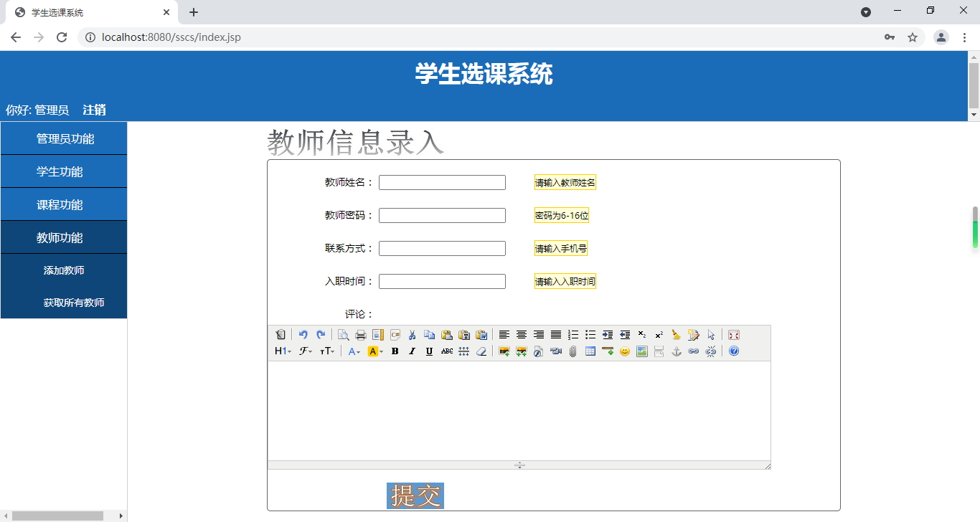
Task: Open the preview icon in editor toolbar
Action: click(x=344, y=335)
